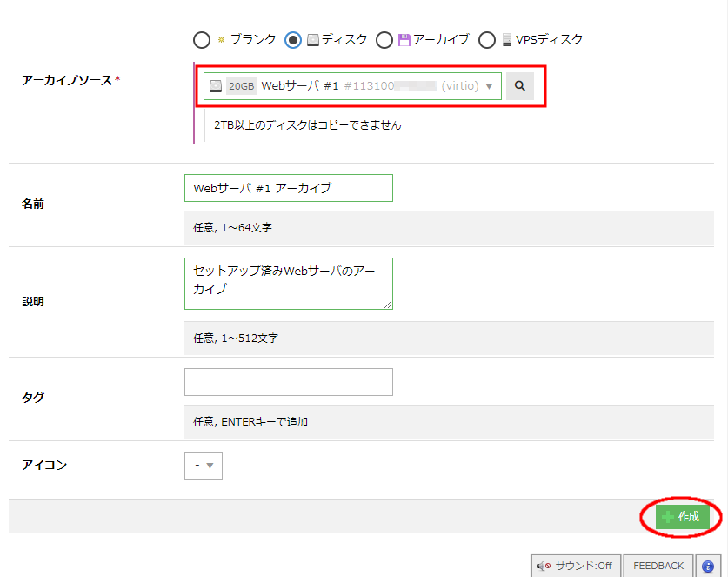728x577 pixels.
Task: Click the speaker icon in サウンド:Off
Action: 544,566
